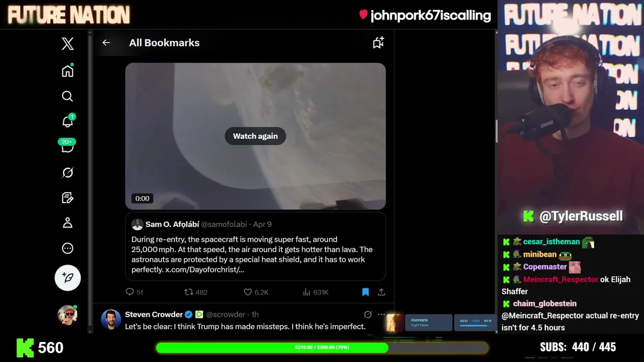Viewport: 644px width, 362px height.
Task: Open More options circle icon in sidebar
Action: 67,248
